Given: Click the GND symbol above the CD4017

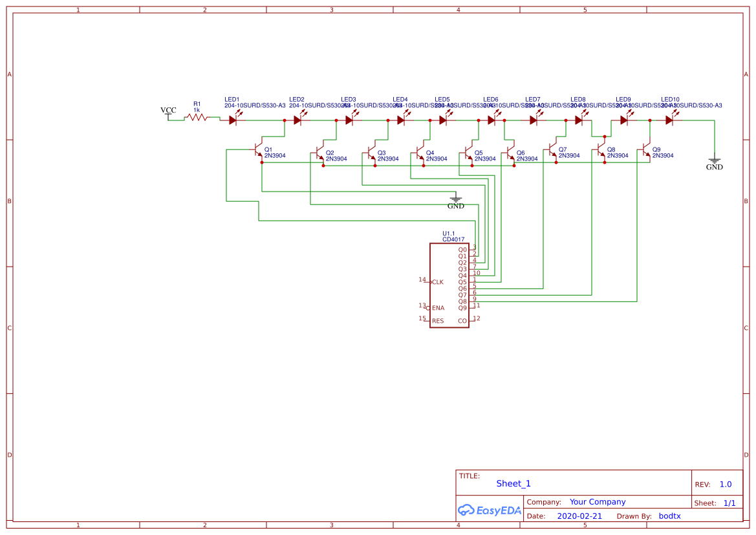Looking at the screenshot, I should [x=456, y=197].
